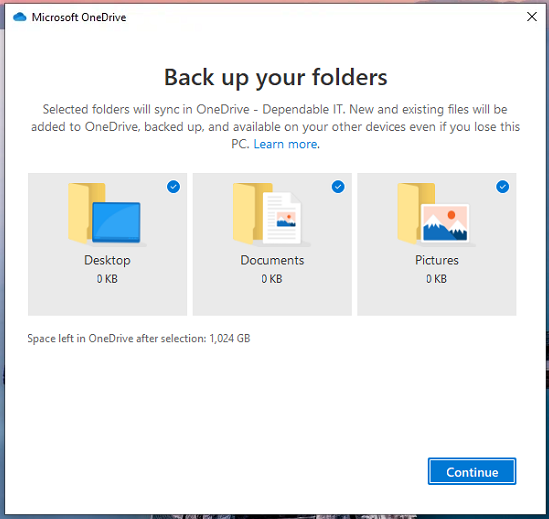Click the 0 KB size under Desktop
The image size is (549, 519).
click(107, 279)
